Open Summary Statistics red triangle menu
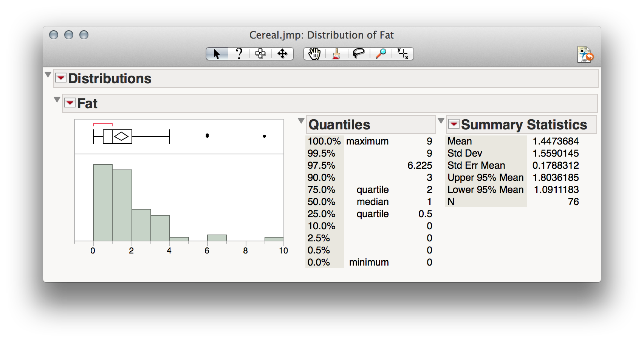 click(454, 124)
